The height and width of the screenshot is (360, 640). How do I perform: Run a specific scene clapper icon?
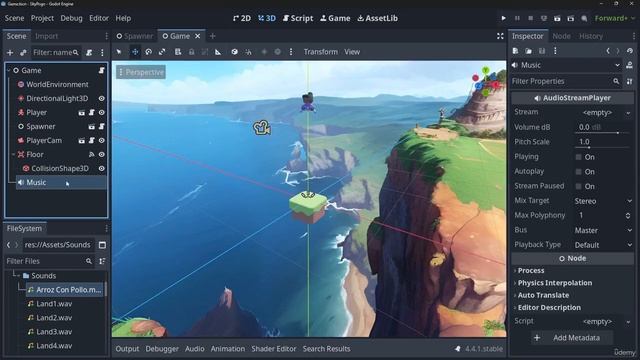[571, 18]
